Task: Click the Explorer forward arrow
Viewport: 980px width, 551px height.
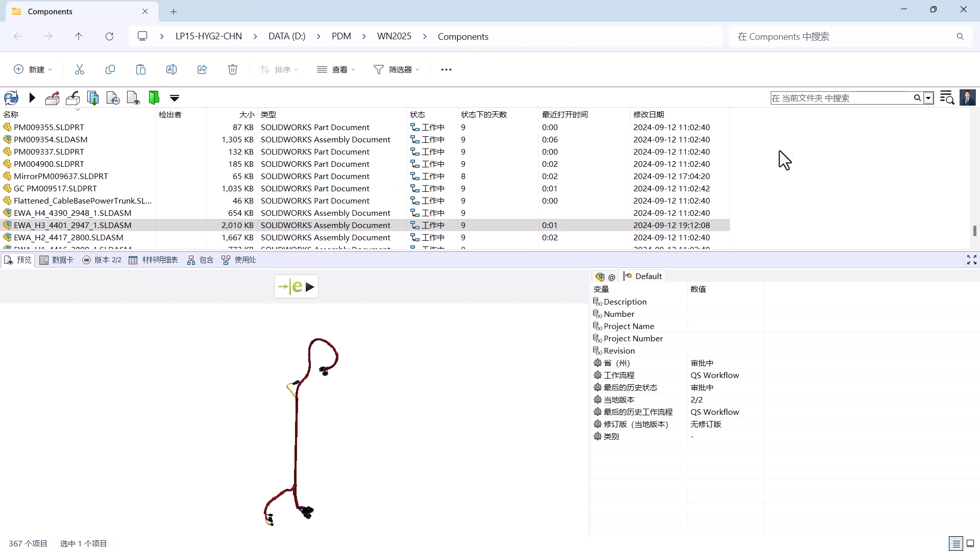Action: (x=48, y=36)
